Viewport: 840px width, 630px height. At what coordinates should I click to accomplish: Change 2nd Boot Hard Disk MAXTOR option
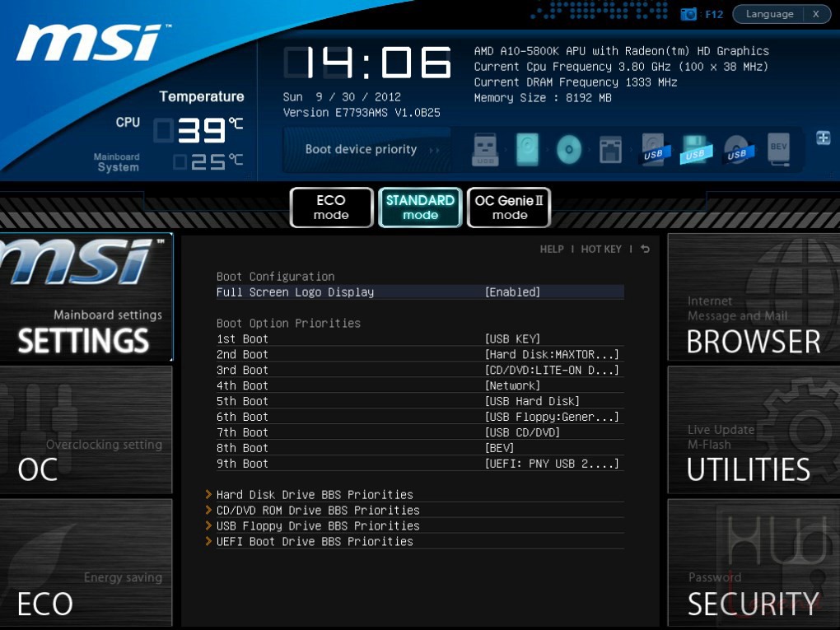(552, 355)
